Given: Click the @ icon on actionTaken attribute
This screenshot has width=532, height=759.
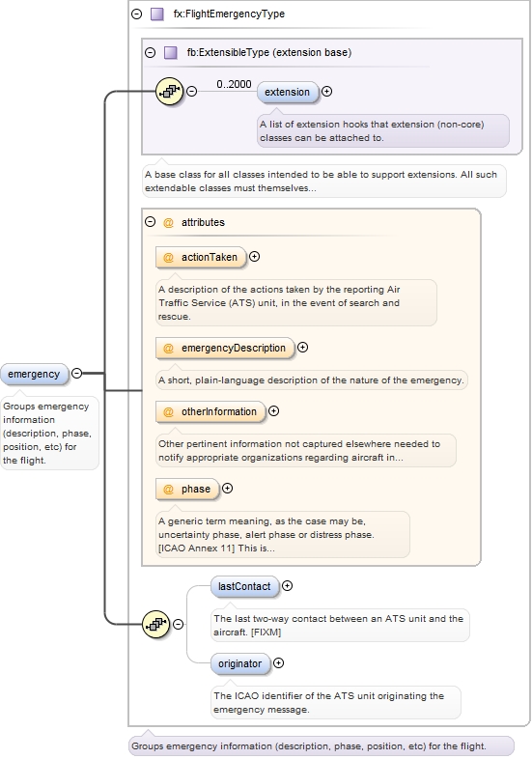Looking at the screenshot, I should (x=168, y=258).
